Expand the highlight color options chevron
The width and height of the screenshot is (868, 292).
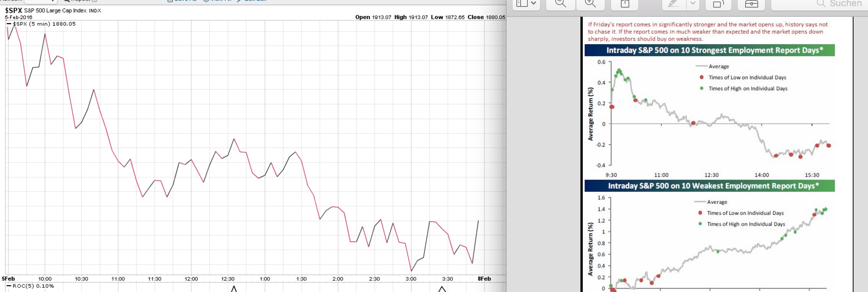[x=693, y=5]
